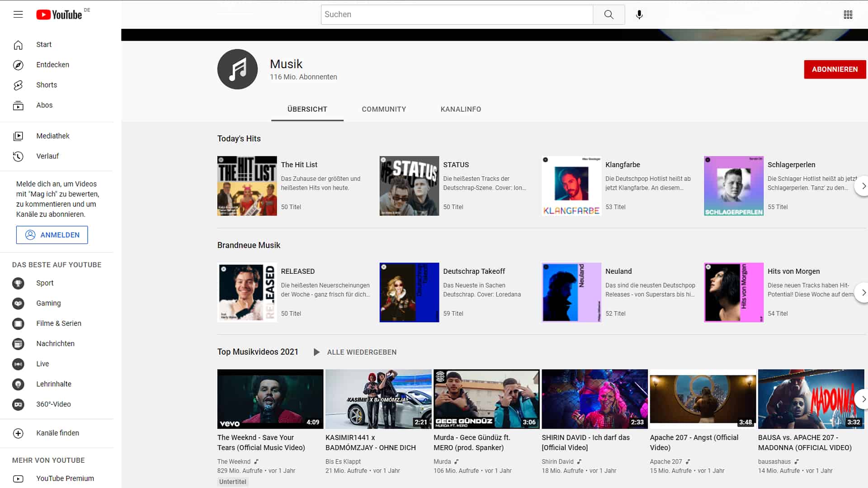This screenshot has height=488, width=868.
Task: Go to Entdecken compass icon
Action: coord(18,65)
